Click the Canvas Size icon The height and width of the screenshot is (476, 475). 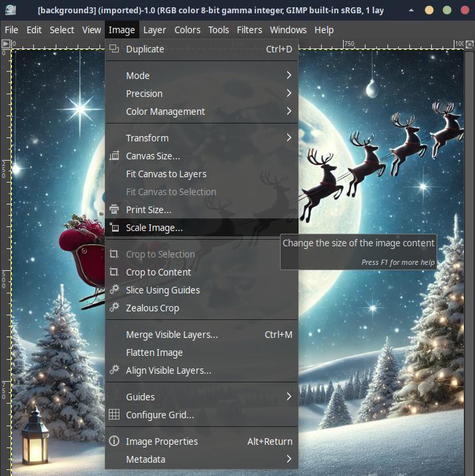point(114,156)
